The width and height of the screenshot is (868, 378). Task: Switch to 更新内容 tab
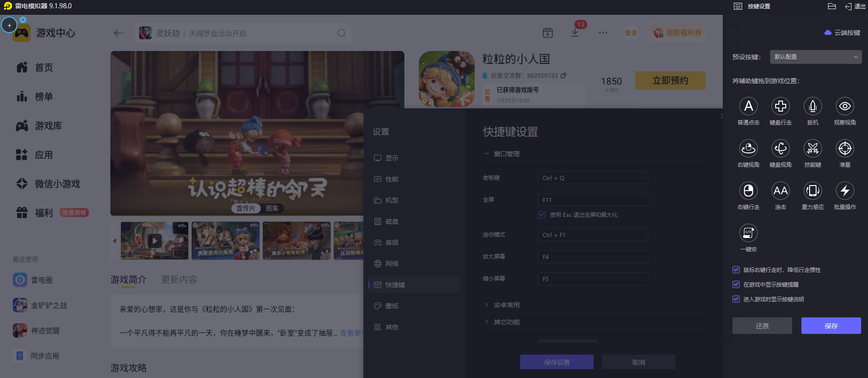point(179,280)
